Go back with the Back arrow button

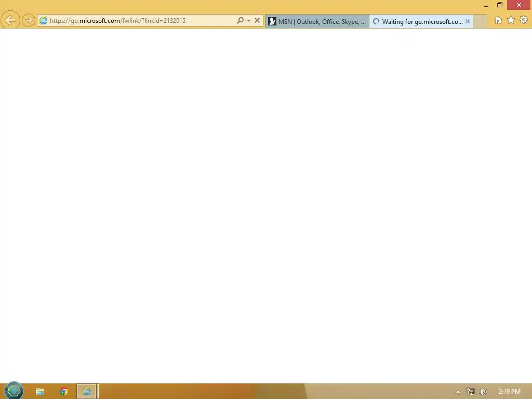[10, 20]
